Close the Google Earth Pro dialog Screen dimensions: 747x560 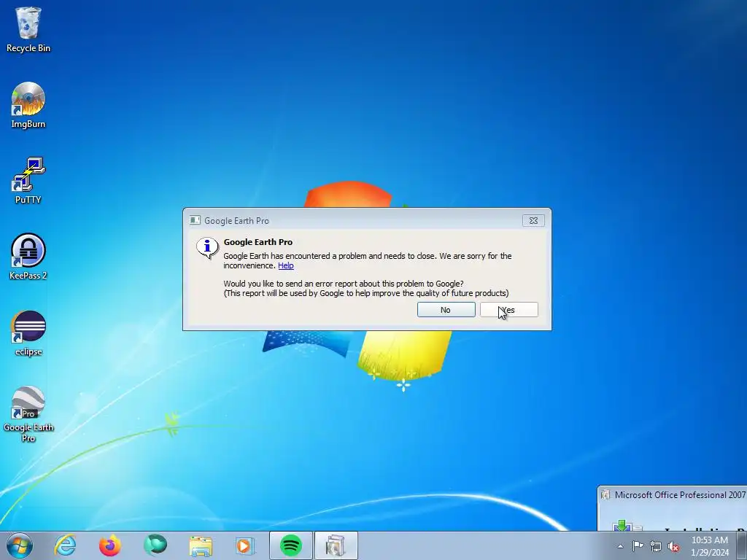(x=533, y=220)
